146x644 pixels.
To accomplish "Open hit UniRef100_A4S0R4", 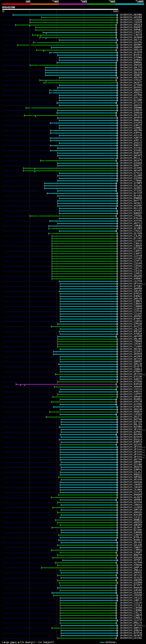I will 131,17.
